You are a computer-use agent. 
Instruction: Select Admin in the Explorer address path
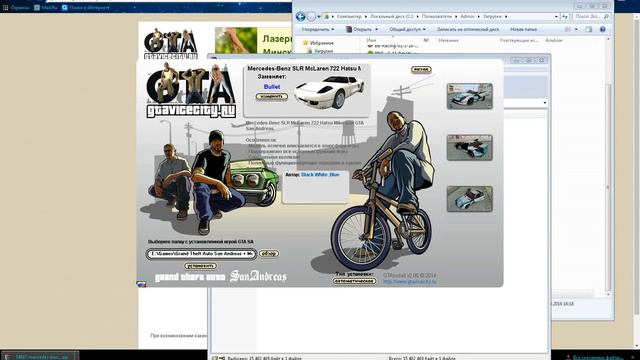tap(467, 16)
